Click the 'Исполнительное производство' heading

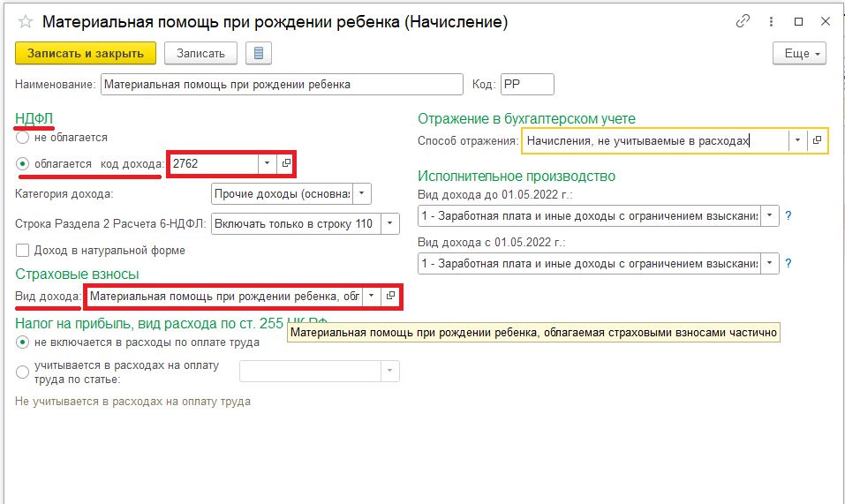click(x=517, y=176)
